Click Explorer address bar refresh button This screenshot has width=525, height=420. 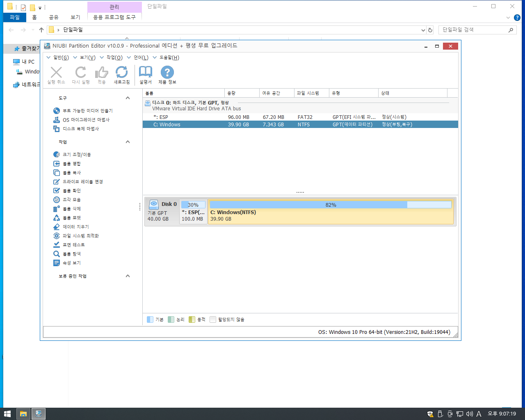(430, 30)
